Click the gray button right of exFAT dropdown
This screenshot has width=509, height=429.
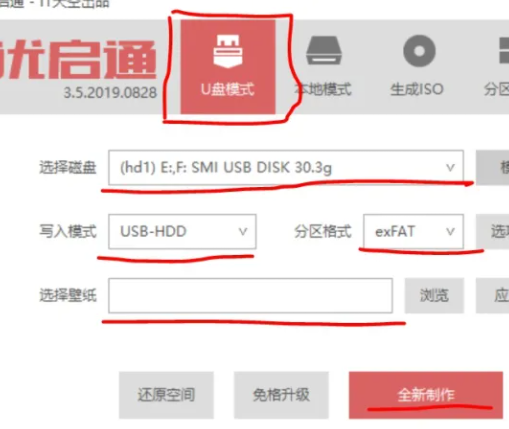coord(493,232)
